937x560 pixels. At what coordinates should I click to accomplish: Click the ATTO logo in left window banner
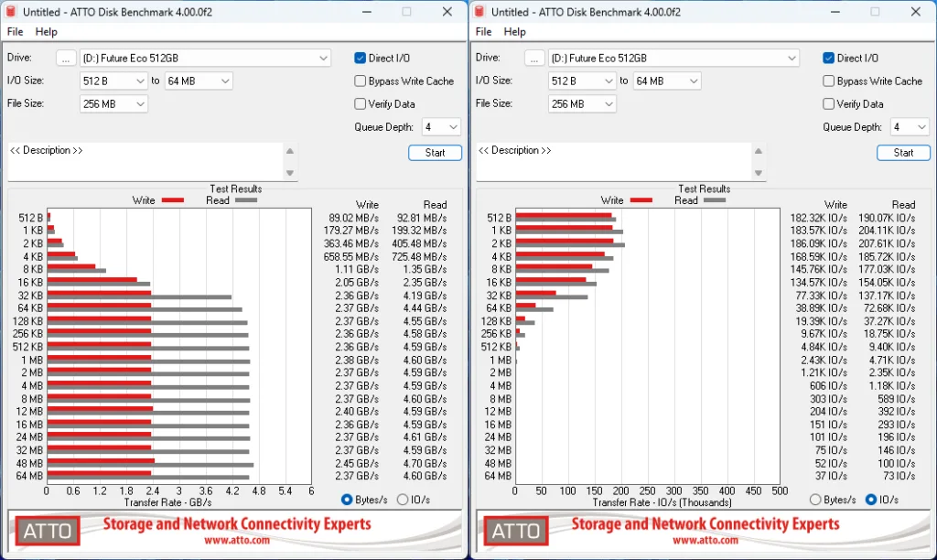coord(48,531)
